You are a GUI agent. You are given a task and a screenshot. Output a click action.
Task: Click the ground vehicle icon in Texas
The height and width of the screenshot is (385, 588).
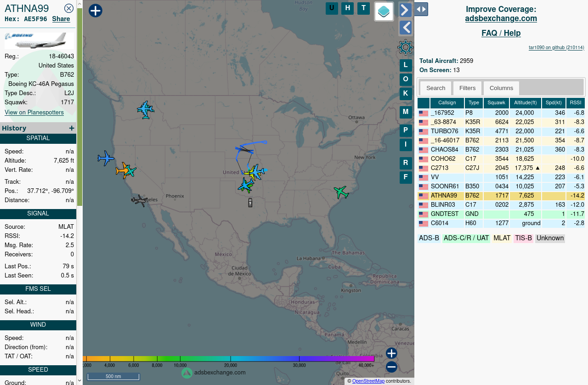click(x=250, y=203)
